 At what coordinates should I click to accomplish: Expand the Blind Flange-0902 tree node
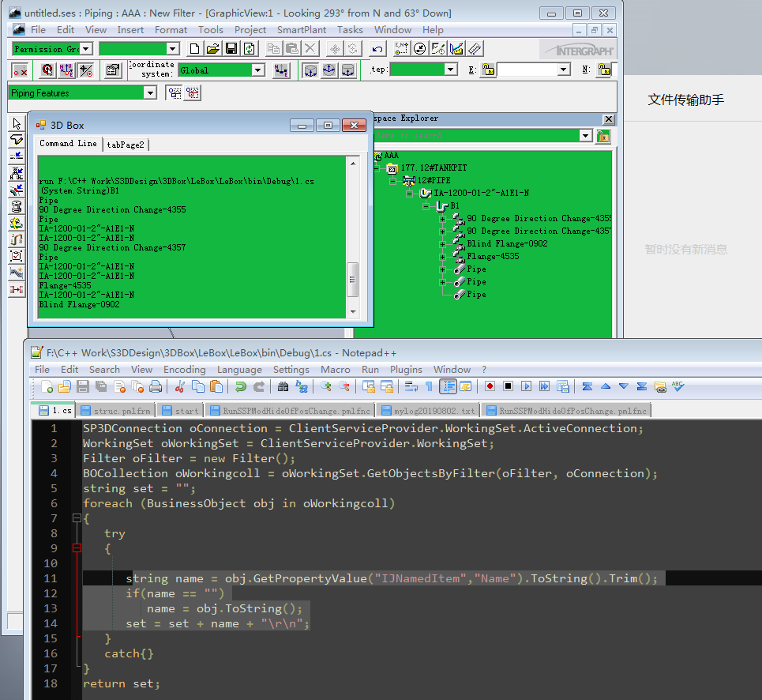coord(442,244)
